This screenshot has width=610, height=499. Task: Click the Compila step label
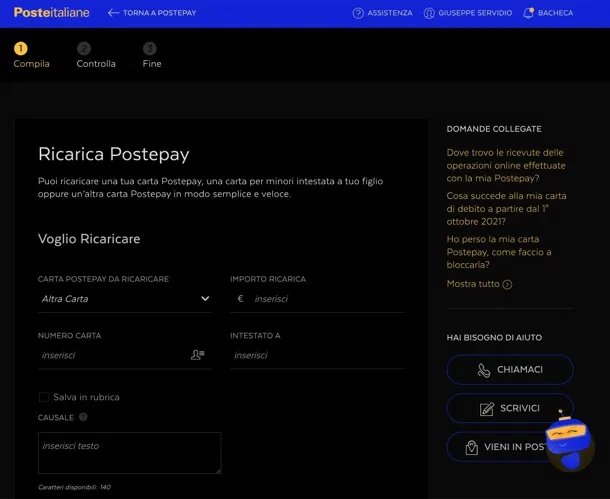pos(32,64)
